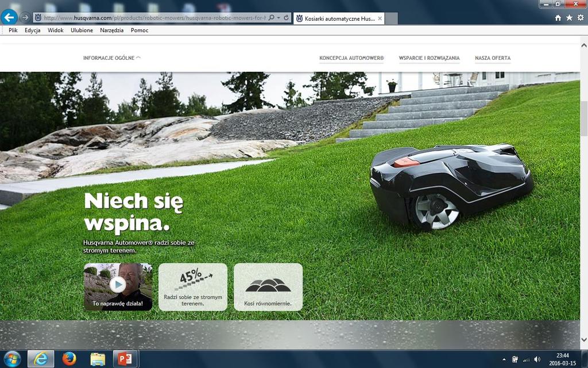This screenshot has width=588, height=368.
Task: Focus the husqvarna.com URL address field
Action: (154, 18)
